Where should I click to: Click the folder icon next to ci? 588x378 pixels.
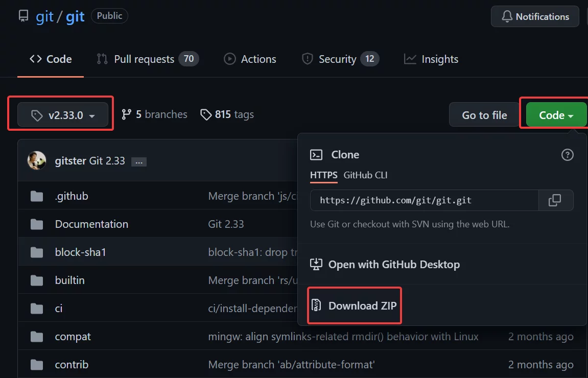tap(37, 309)
